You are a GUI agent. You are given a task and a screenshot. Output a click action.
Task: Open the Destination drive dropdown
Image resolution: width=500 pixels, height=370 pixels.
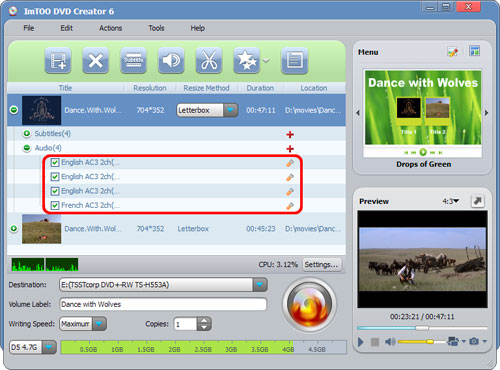tap(260, 285)
